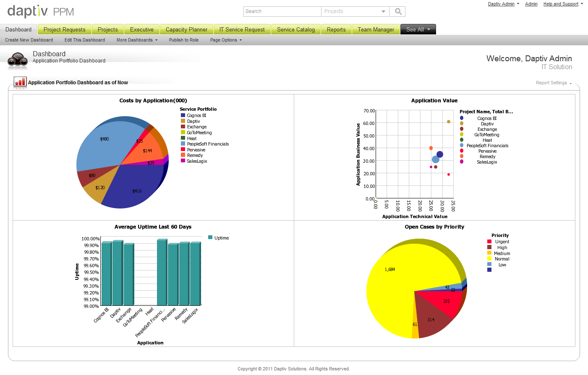Click the Cognos BI bubble in Application Value chart
Viewport: 588px width, 375px height.
pyautogui.click(x=439, y=154)
